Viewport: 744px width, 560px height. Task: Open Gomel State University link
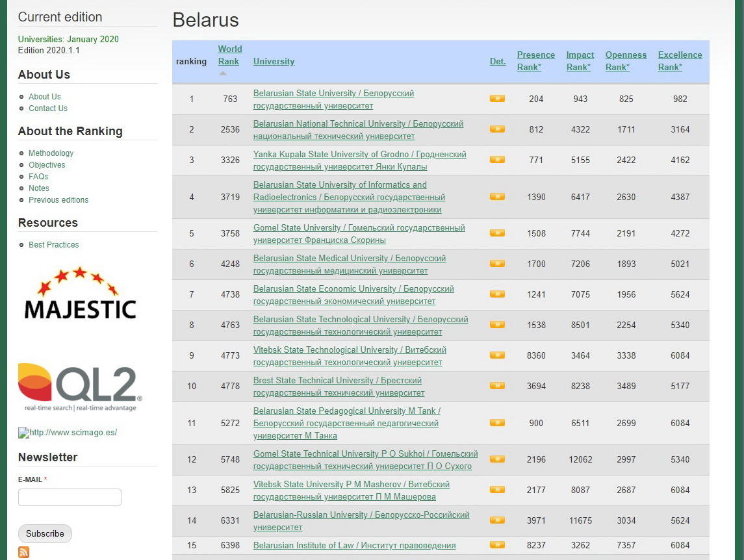tap(359, 233)
